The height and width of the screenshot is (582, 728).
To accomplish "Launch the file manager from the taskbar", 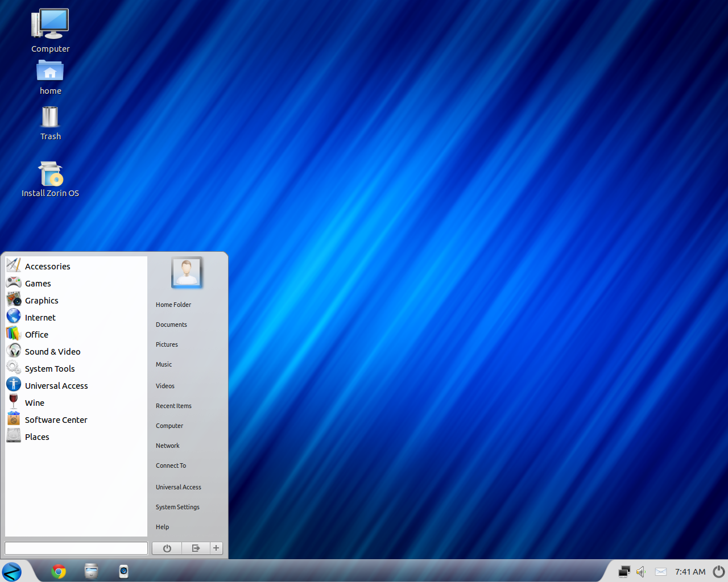I will pyautogui.click(x=91, y=571).
